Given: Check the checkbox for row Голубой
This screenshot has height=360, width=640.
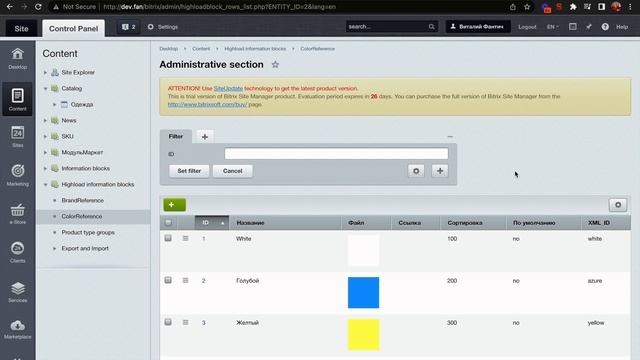Looking at the screenshot, I should click(168, 280).
